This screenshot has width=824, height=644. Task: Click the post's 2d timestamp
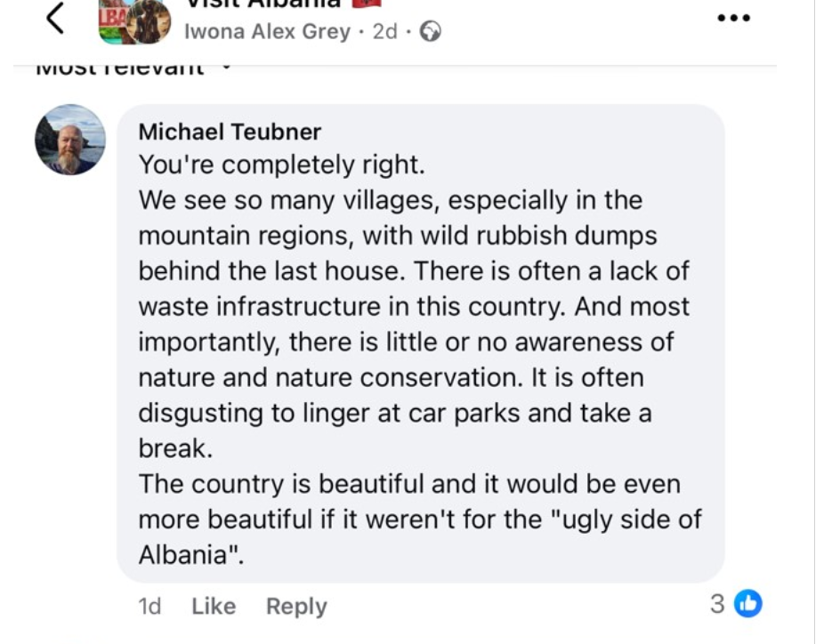click(x=385, y=32)
